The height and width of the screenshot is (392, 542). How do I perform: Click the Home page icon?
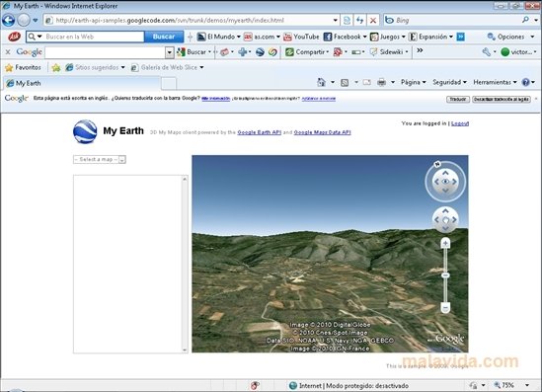pos(322,82)
